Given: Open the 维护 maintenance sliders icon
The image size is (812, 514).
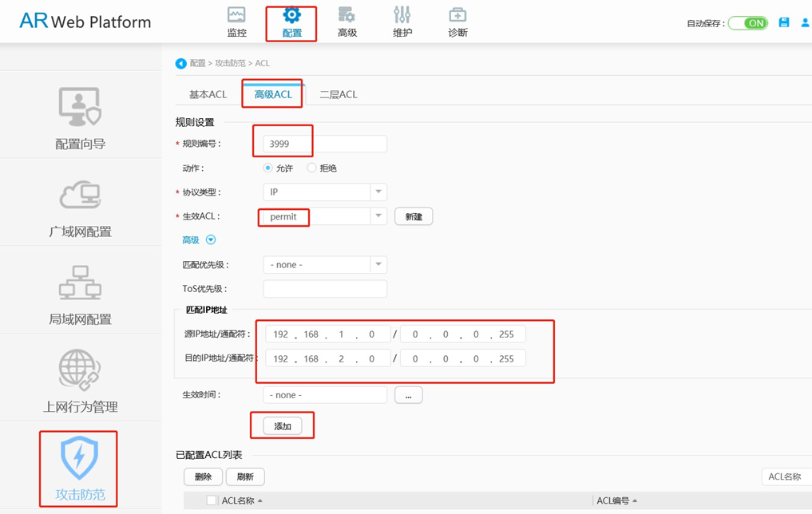Looking at the screenshot, I should [x=402, y=15].
